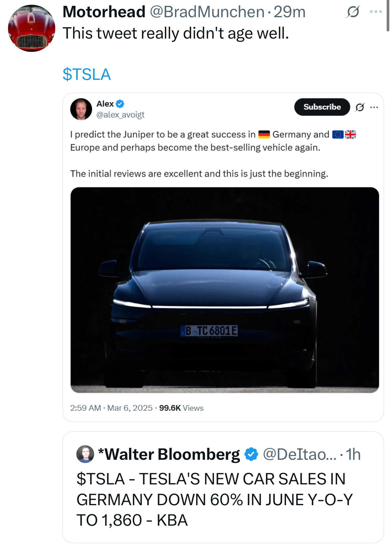Open Alex's profile avatar in quoted tweet
Viewport: 392px width, 550px height.
pyautogui.click(x=81, y=109)
